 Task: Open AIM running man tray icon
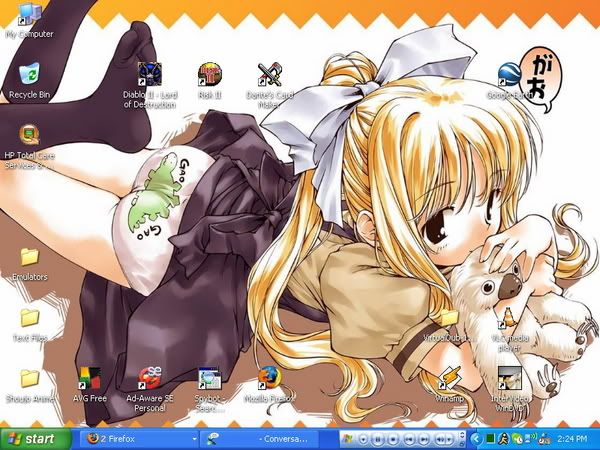pyautogui.click(x=504, y=439)
